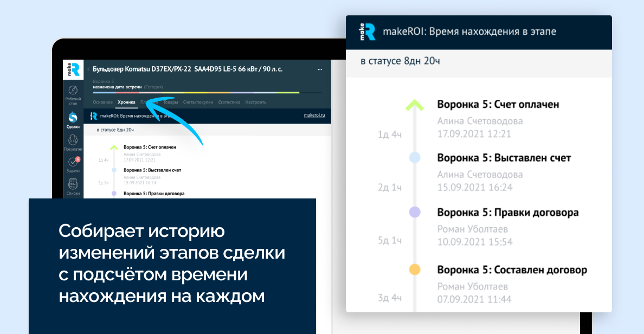Click Алина Счетоводова under Счет оплачен, enlarged panel
Image resolution: width=644 pixels, height=334 pixels.
click(x=480, y=121)
